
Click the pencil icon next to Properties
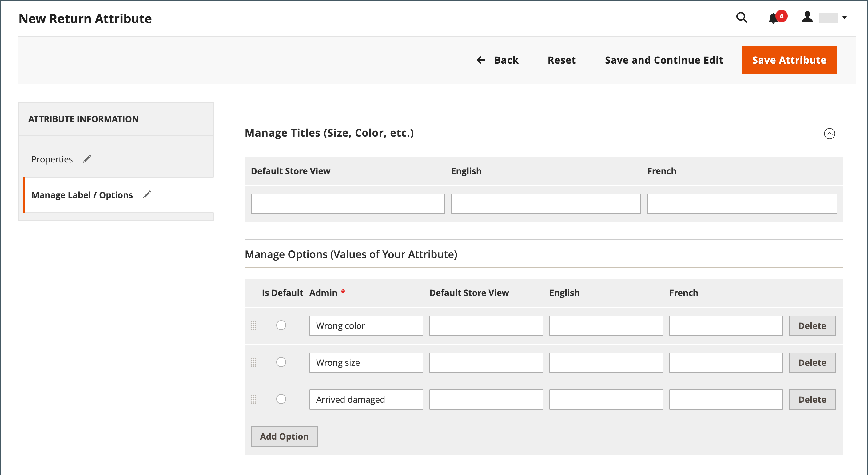[87, 158]
